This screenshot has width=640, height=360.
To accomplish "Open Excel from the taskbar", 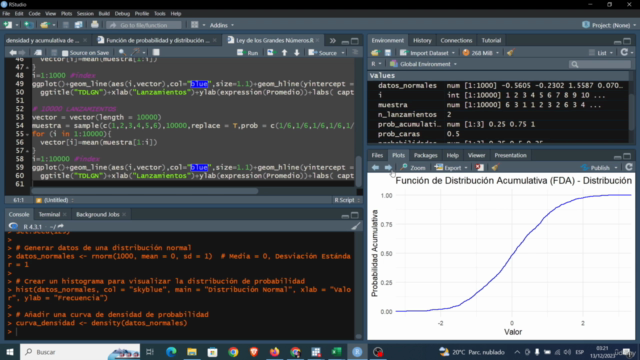I will coord(336,352).
